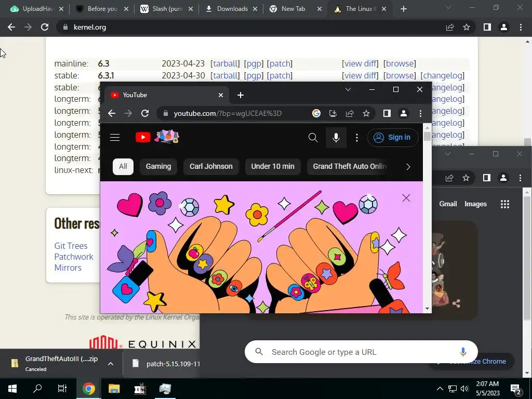The image size is (532, 399).
Task: Switch to the UploadHaven tab
Action: coord(37,9)
